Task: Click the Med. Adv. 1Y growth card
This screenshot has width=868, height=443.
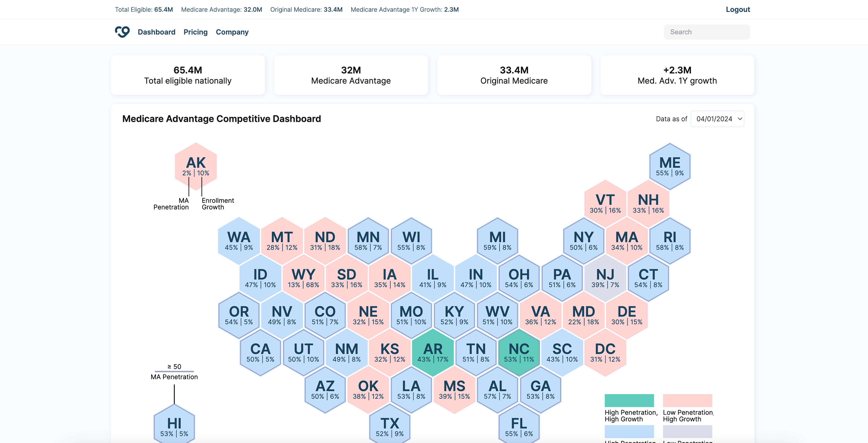Action: pos(677,75)
